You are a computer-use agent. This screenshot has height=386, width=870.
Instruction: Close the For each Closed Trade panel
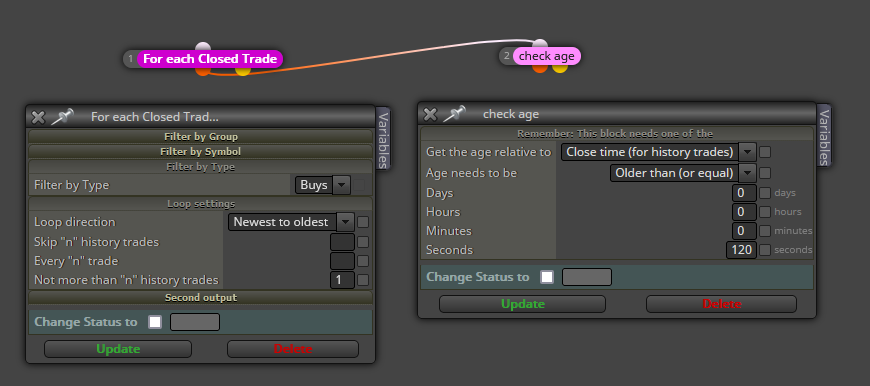point(38,117)
